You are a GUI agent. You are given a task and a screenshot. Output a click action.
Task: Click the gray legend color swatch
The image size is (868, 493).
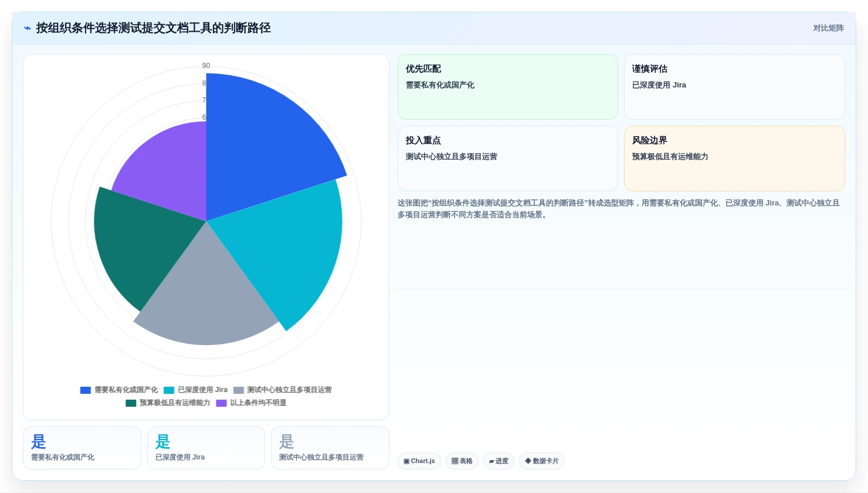click(239, 390)
